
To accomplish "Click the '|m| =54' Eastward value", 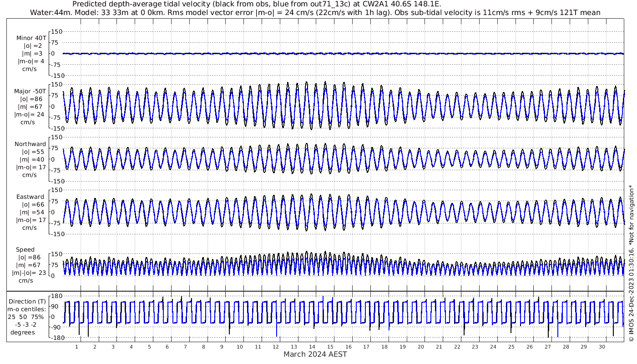I will click(32, 212).
